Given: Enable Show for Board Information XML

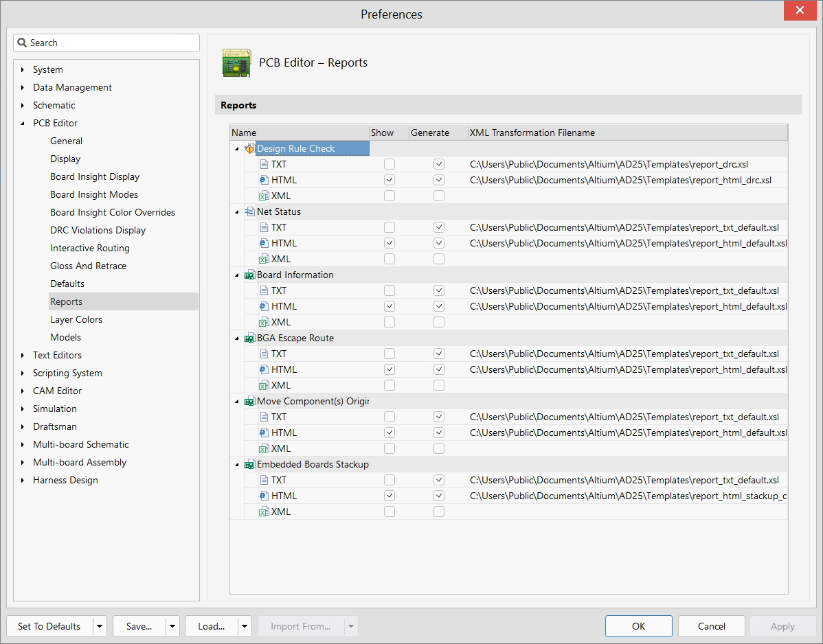Looking at the screenshot, I should click(390, 323).
